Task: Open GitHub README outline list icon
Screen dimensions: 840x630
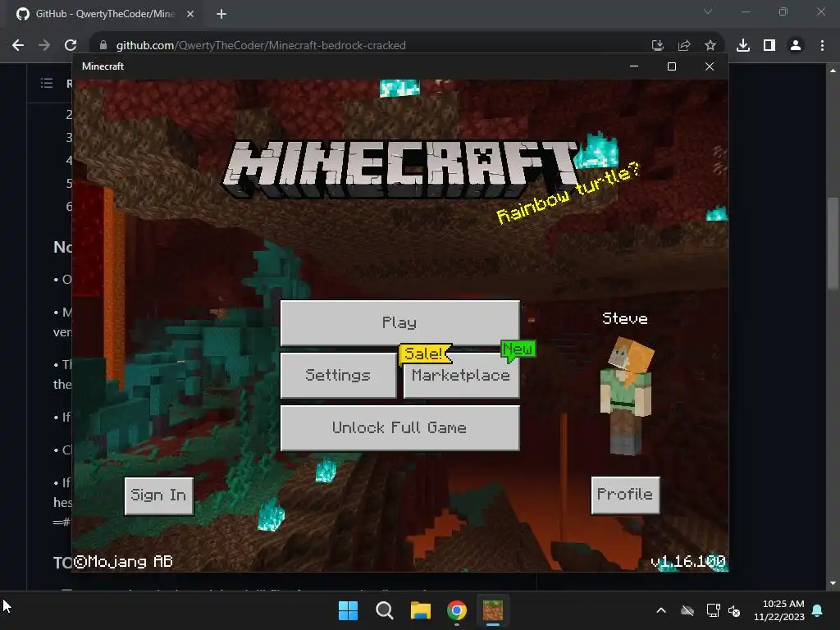Action: [47, 83]
